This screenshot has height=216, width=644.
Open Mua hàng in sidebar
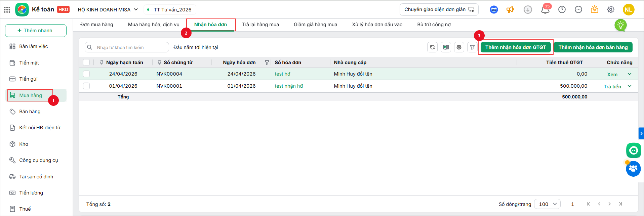click(36, 95)
